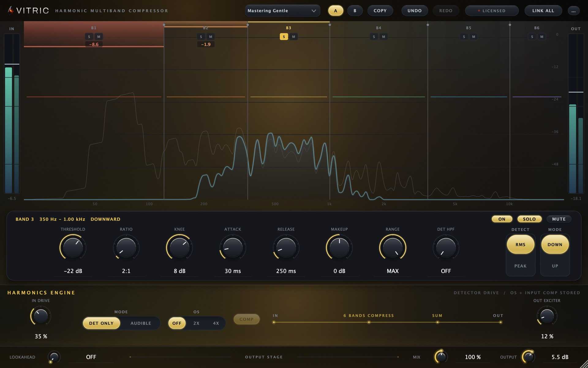Screen dimensions: 588x368
Task: Set oversampling to 4X
Action: [216, 323]
